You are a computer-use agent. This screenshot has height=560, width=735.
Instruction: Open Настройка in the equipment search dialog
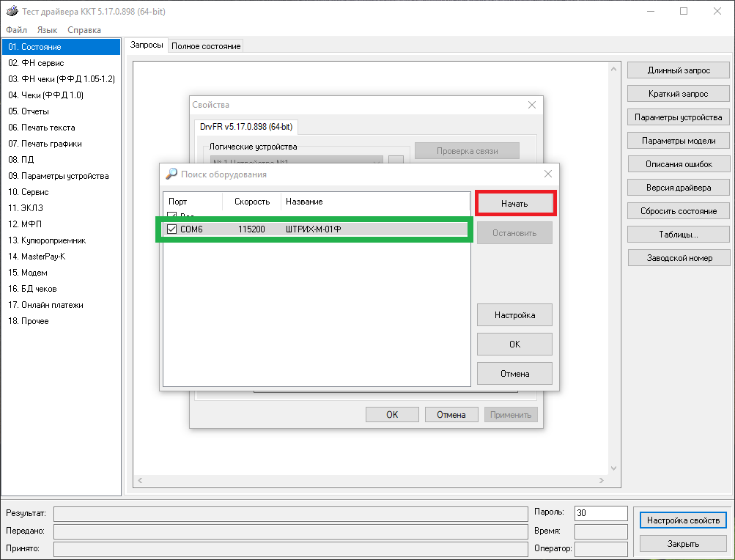[514, 315]
